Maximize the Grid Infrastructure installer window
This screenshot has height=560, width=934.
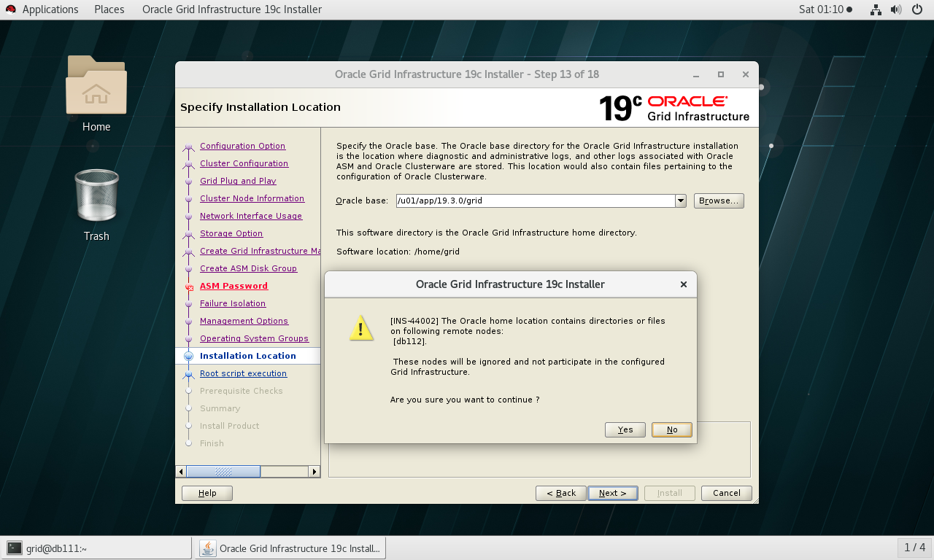[721, 74]
